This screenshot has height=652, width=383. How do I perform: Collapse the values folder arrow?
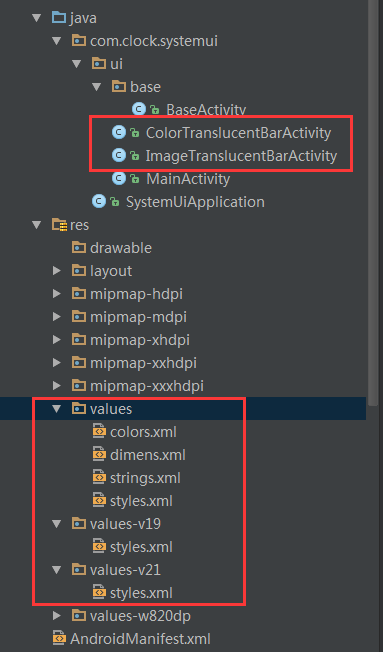(x=57, y=409)
